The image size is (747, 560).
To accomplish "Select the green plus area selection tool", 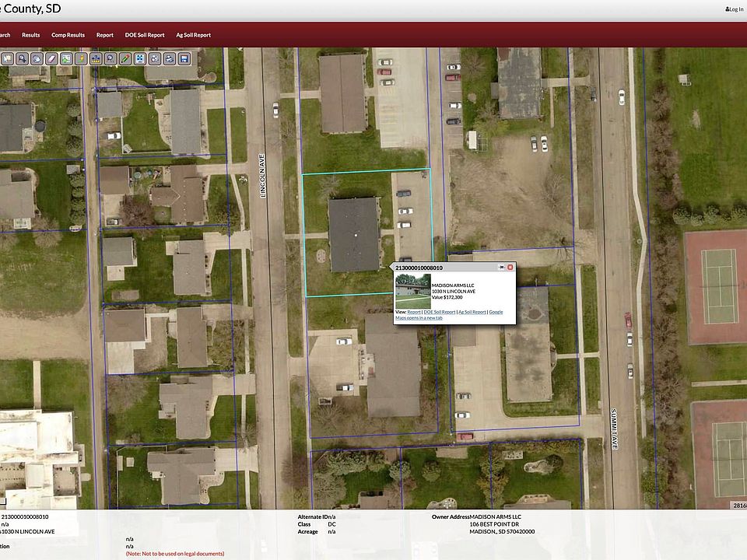I will 66,58.
